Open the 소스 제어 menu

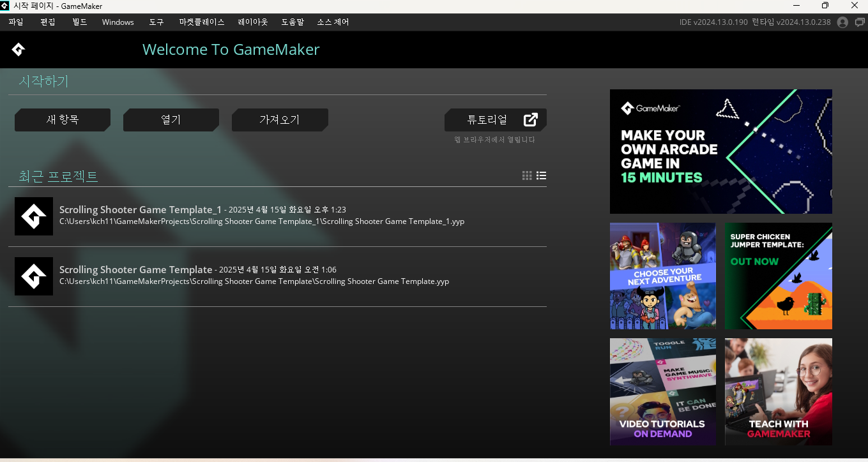[333, 22]
